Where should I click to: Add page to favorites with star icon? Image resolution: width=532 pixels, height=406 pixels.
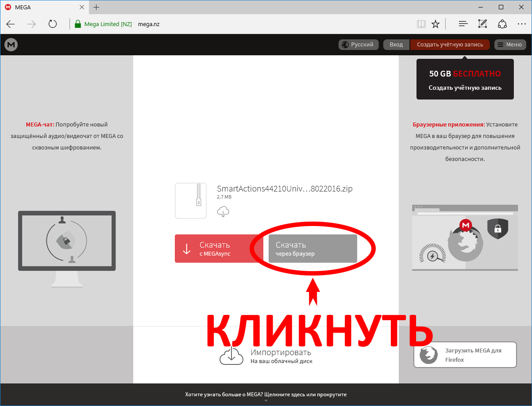(x=436, y=24)
